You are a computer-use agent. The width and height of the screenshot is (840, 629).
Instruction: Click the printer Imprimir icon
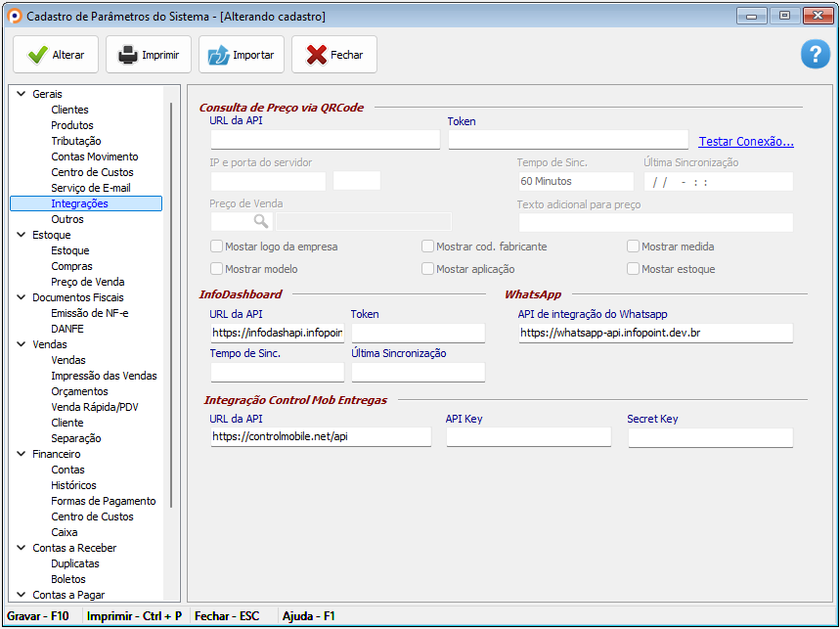click(128, 56)
